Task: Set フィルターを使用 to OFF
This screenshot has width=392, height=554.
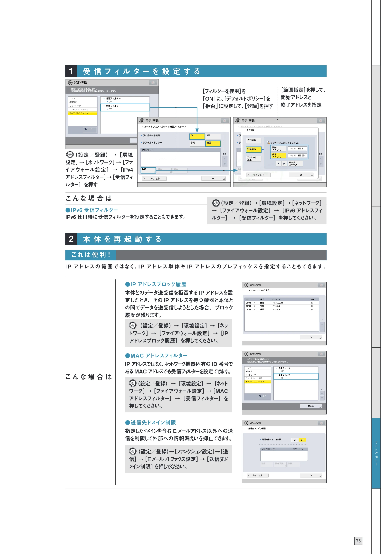Action: click(213, 136)
